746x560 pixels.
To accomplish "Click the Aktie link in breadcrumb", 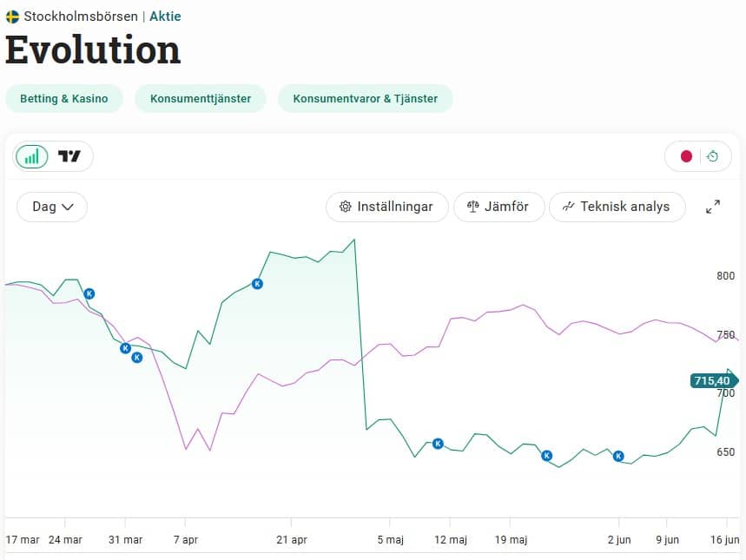I will 165,16.
